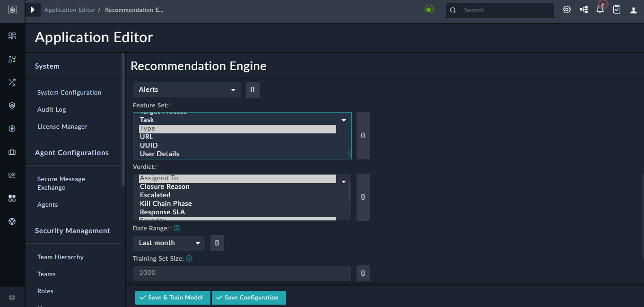Image resolution: width=644 pixels, height=307 pixels.
Task: Open the Last month date range dropdown
Action: pos(169,243)
